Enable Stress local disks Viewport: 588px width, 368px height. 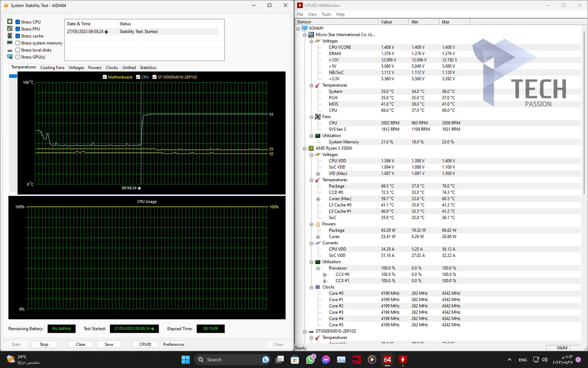pyautogui.click(x=18, y=50)
